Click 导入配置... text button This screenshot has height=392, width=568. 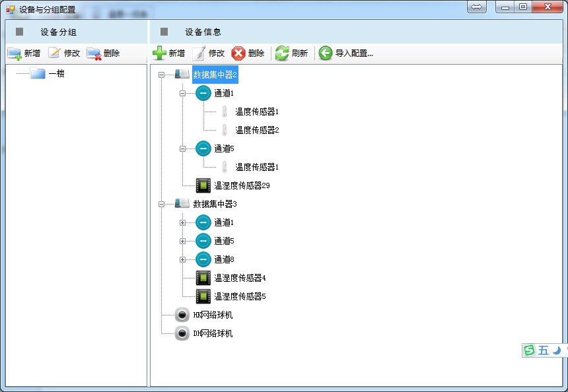[x=354, y=53]
